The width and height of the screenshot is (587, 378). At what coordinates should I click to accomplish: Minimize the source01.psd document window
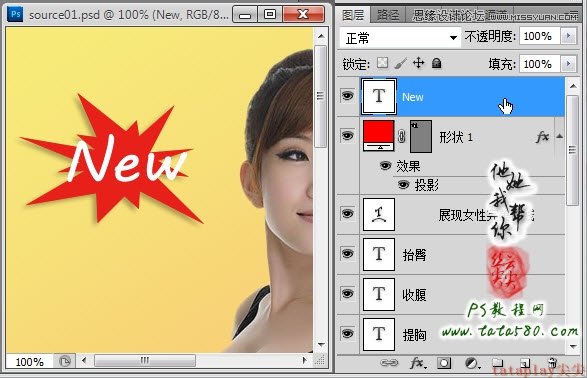tap(245, 14)
